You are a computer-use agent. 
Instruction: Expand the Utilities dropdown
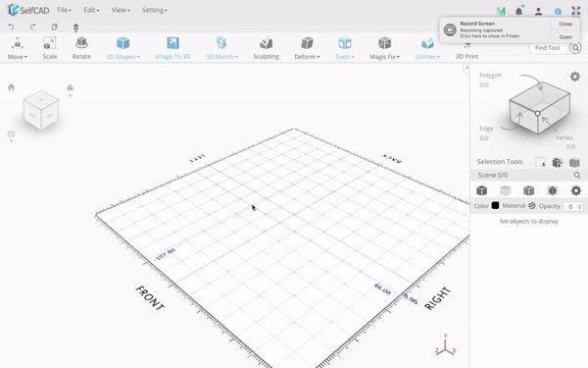[x=427, y=48]
